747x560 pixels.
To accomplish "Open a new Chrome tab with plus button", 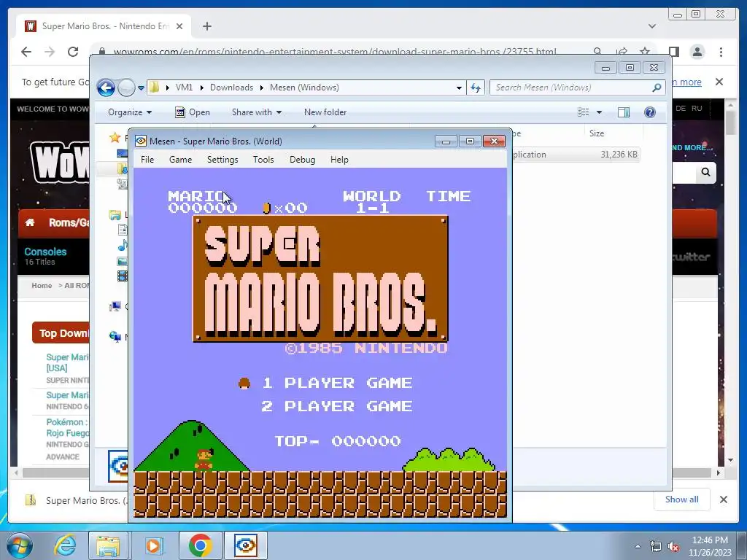I will point(206,26).
